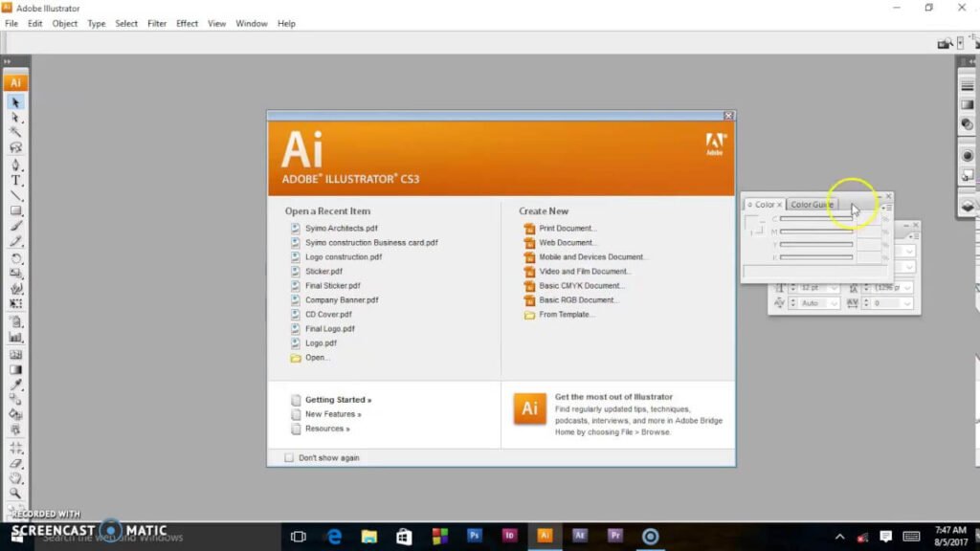This screenshot has height=551, width=980.
Task: Open the leading dropdown in the Character panel
Action: tap(907, 288)
